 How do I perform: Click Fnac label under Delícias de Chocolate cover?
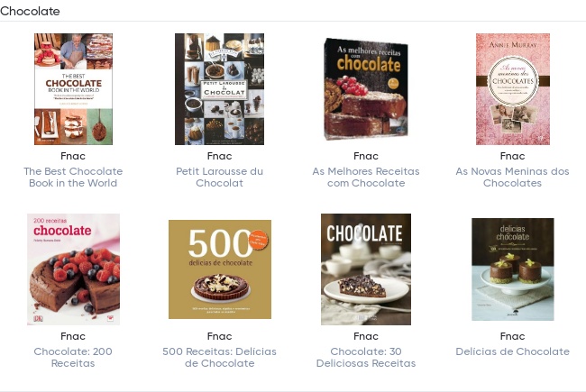click(512, 336)
